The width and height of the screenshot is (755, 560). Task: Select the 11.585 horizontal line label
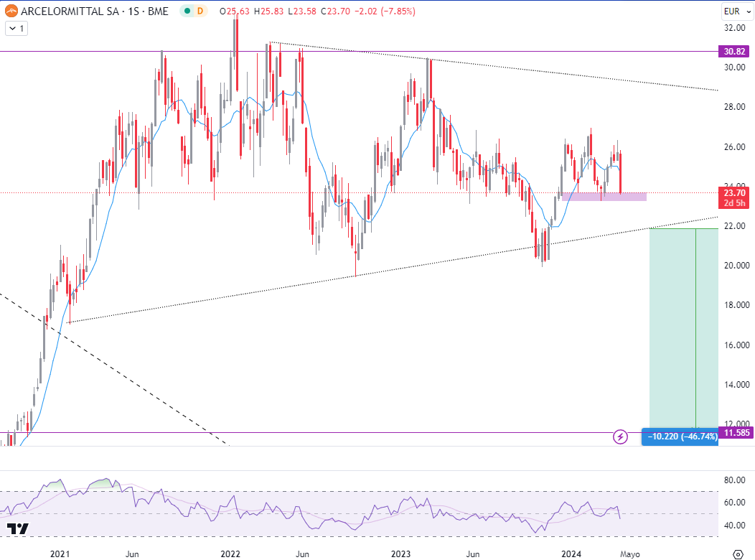pyautogui.click(x=736, y=432)
